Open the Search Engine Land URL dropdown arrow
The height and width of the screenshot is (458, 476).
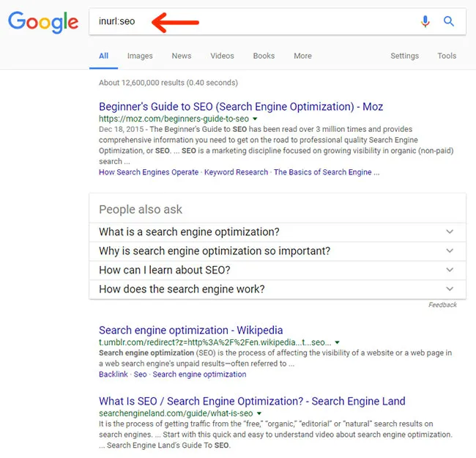pos(259,413)
